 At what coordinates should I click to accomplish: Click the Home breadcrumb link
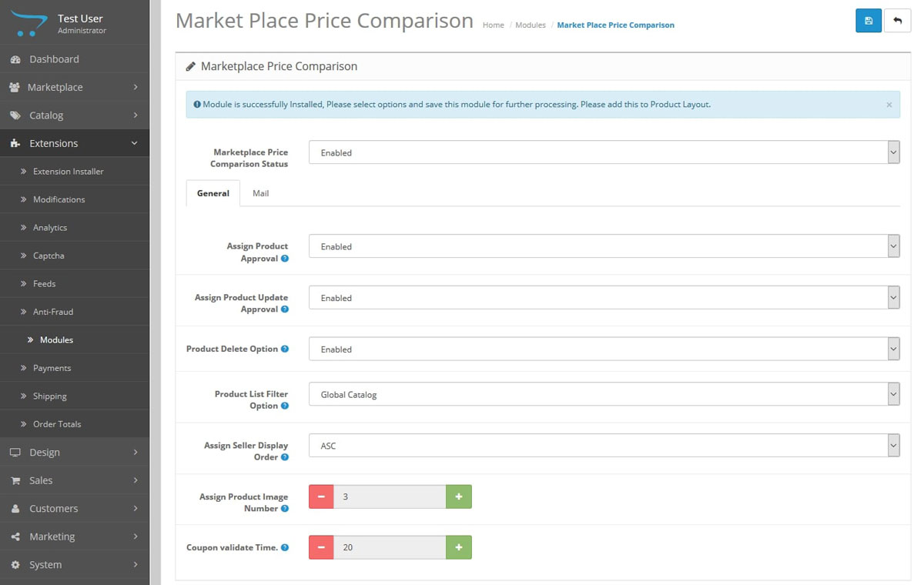493,25
